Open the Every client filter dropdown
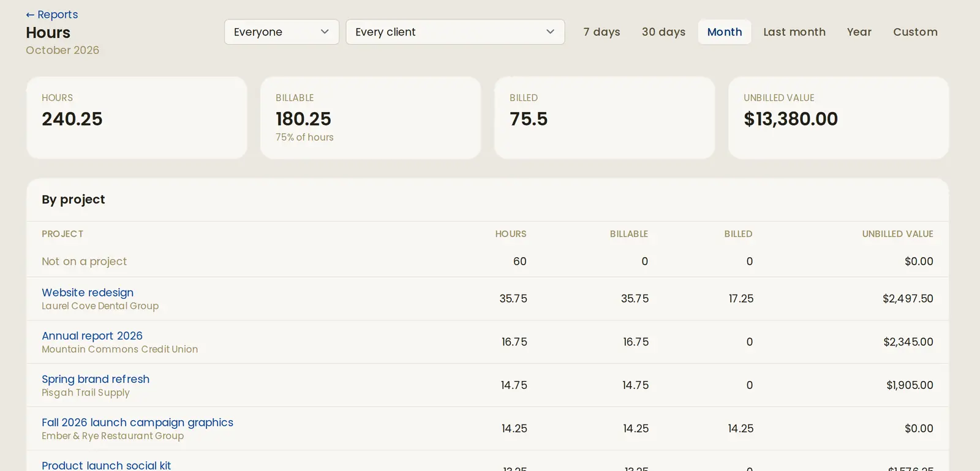The image size is (980, 471). [455, 32]
